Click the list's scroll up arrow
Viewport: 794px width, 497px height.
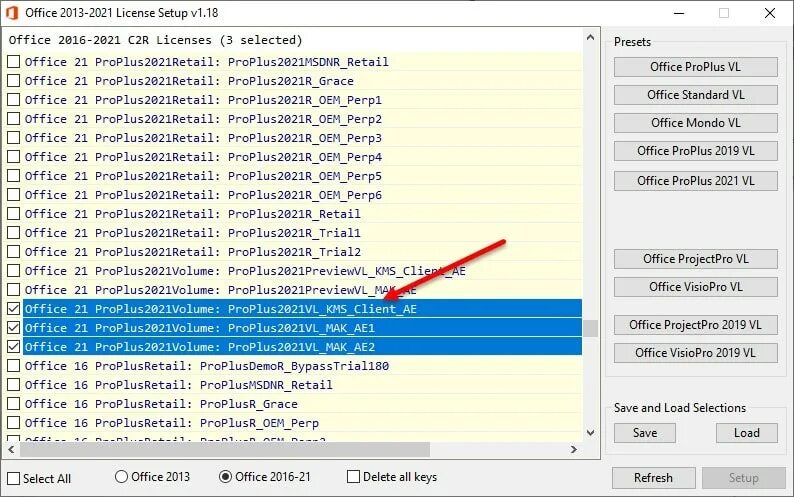[x=590, y=37]
